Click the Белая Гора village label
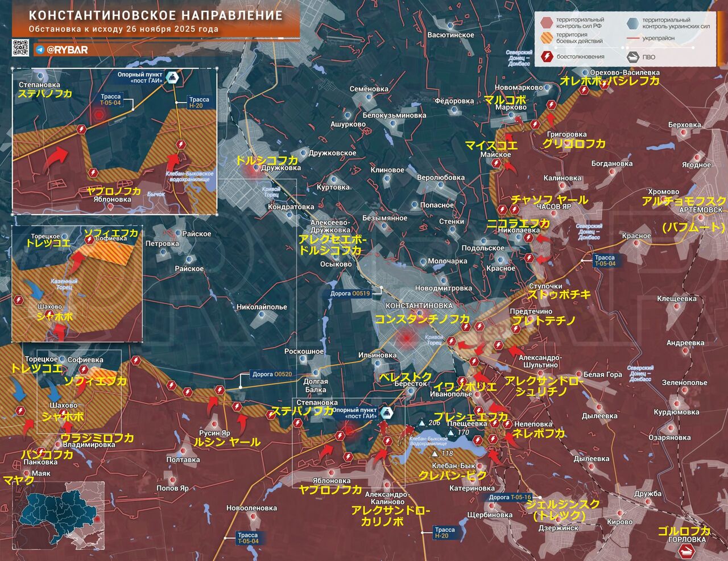 tap(603, 374)
